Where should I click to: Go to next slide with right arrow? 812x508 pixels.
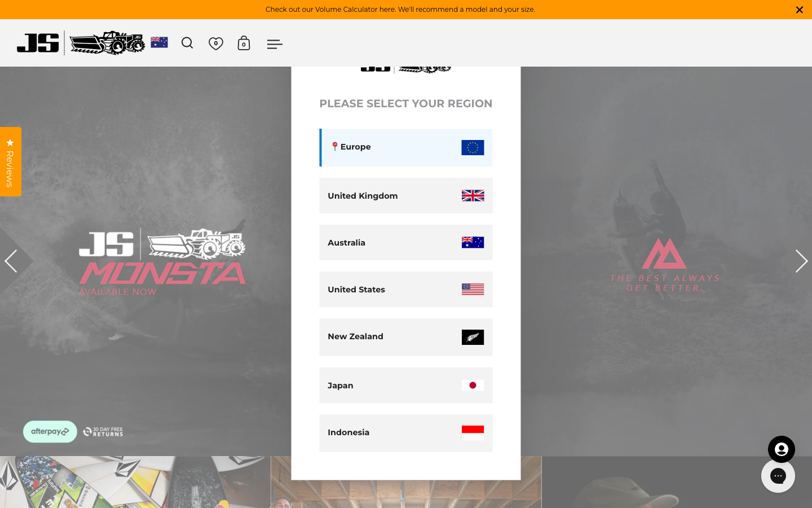(801, 261)
